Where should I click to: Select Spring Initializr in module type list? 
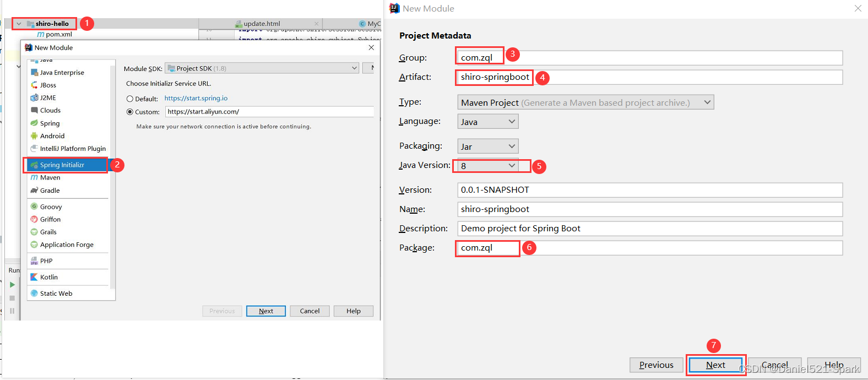(67, 165)
